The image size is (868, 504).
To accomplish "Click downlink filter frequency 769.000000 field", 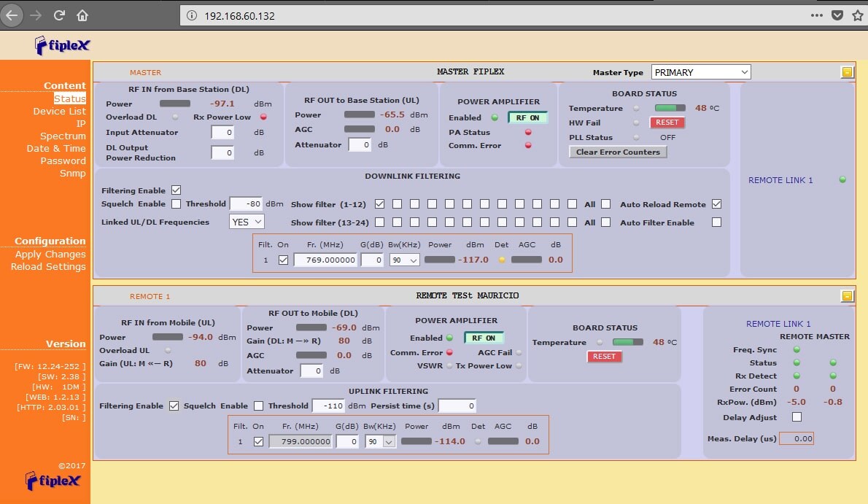I will (325, 260).
